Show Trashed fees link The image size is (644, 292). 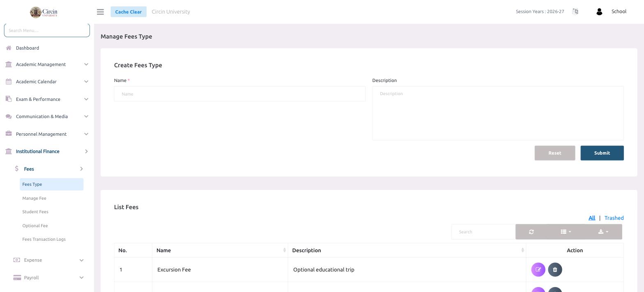[x=614, y=218]
